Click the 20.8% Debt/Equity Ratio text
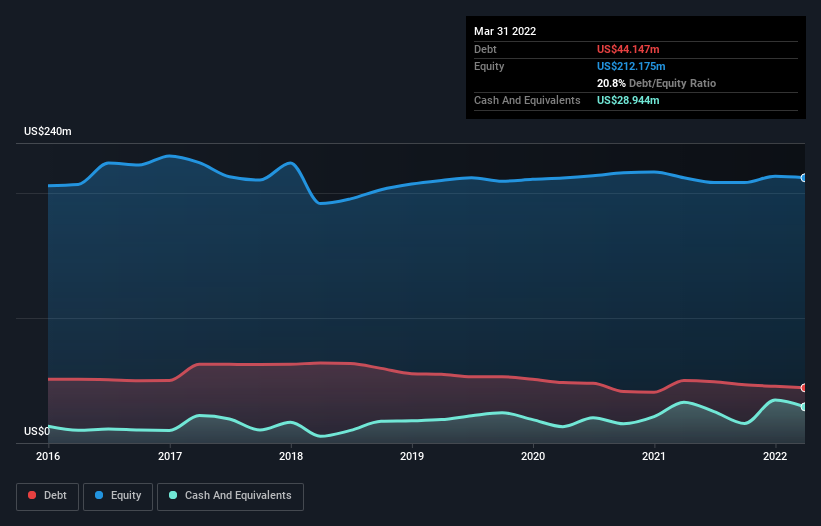The height and width of the screenshot is (526, 821). tap(656, 83)
